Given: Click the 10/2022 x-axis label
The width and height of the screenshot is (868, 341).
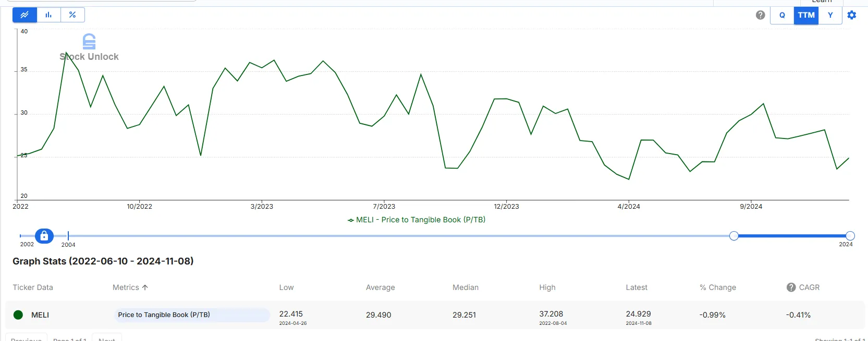Looking at the screenshot, I should 140,207.
